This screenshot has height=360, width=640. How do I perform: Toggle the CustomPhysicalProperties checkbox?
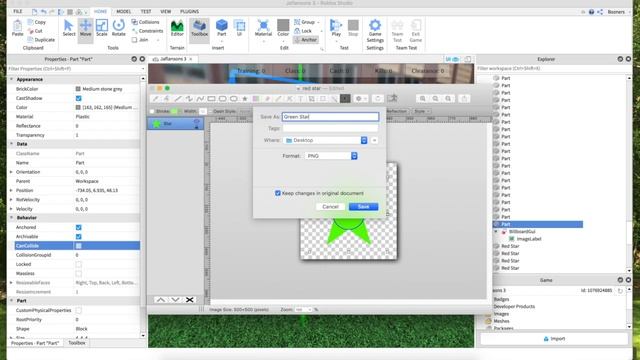[78, 311]
